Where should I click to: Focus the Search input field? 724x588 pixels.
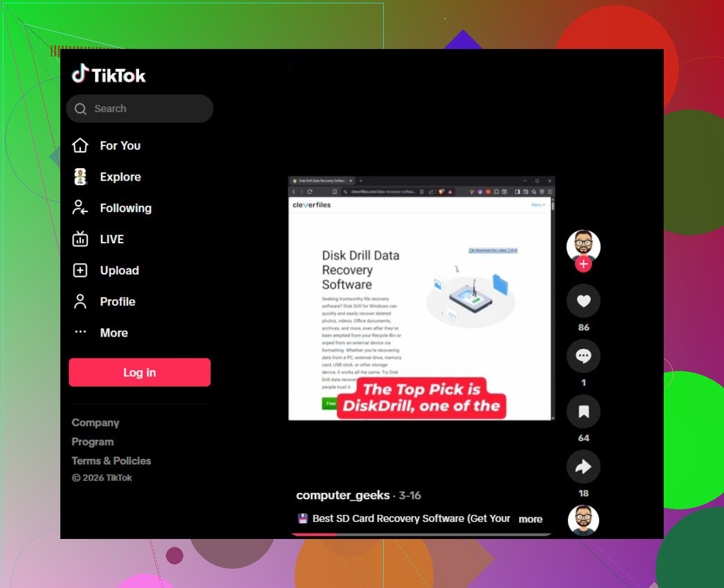coord(140,109)
